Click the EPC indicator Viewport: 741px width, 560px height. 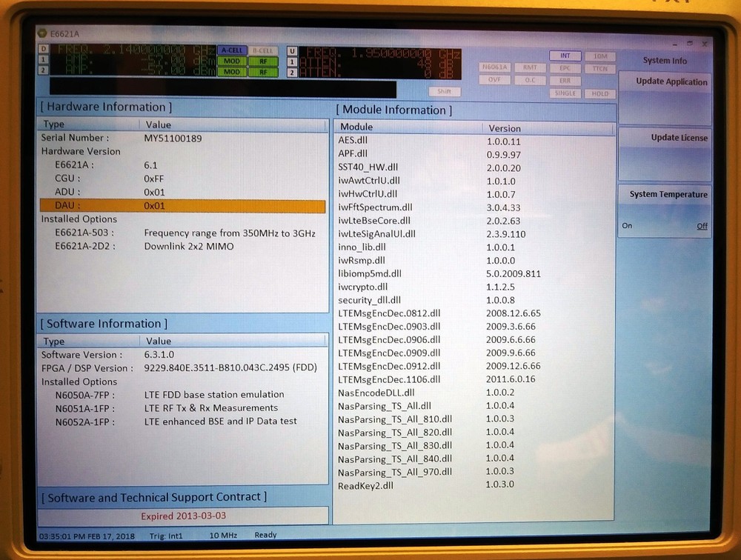click(565, 68)
